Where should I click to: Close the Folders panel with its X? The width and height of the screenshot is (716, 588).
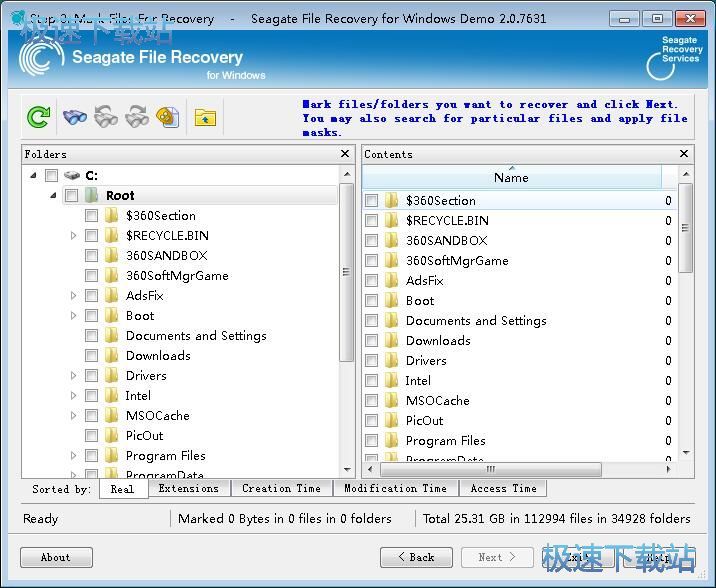click(345, 154)
